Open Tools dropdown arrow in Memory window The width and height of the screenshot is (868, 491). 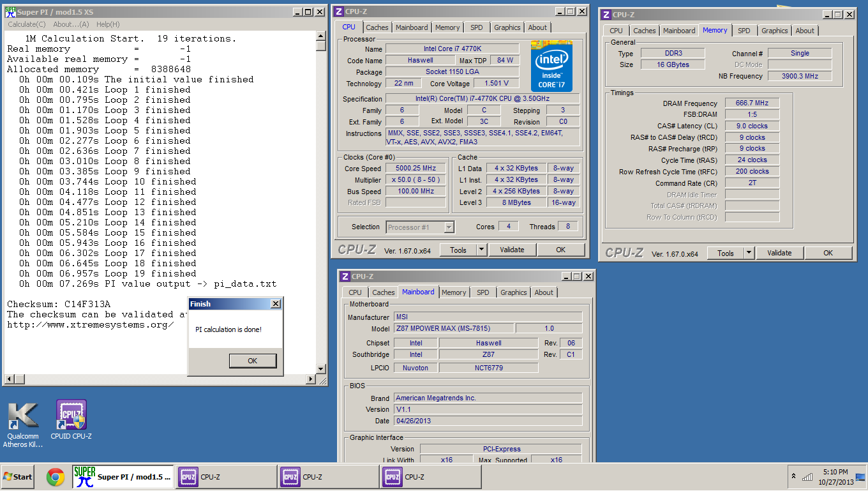[x=749, y=253]
